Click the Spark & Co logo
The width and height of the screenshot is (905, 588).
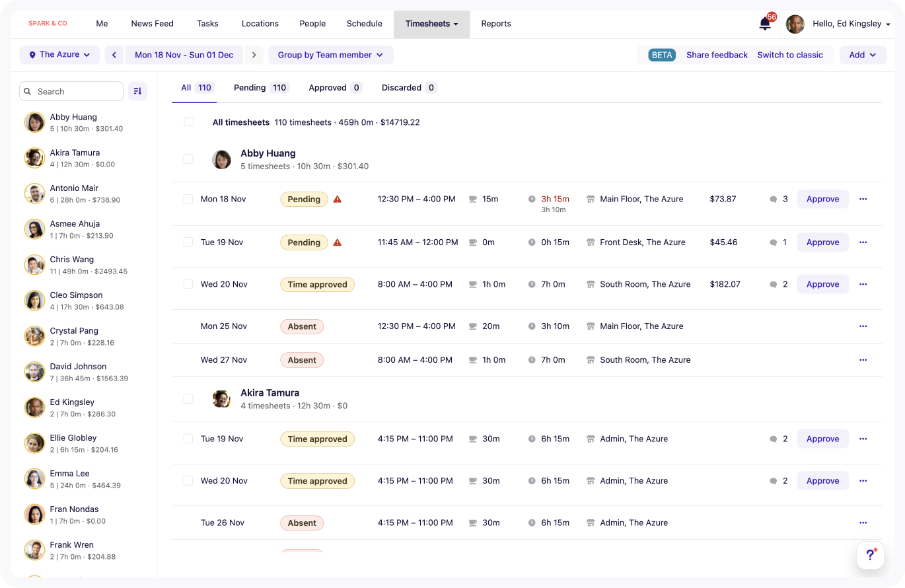point(48,24)
